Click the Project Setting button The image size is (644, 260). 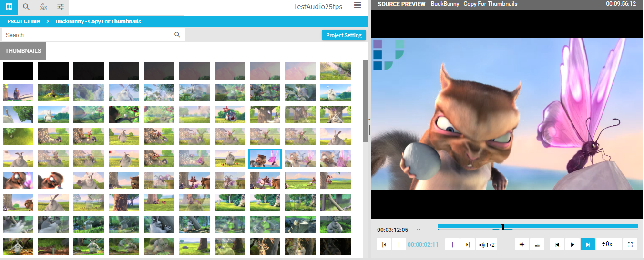pyautogui.click(x=344, y=35)
